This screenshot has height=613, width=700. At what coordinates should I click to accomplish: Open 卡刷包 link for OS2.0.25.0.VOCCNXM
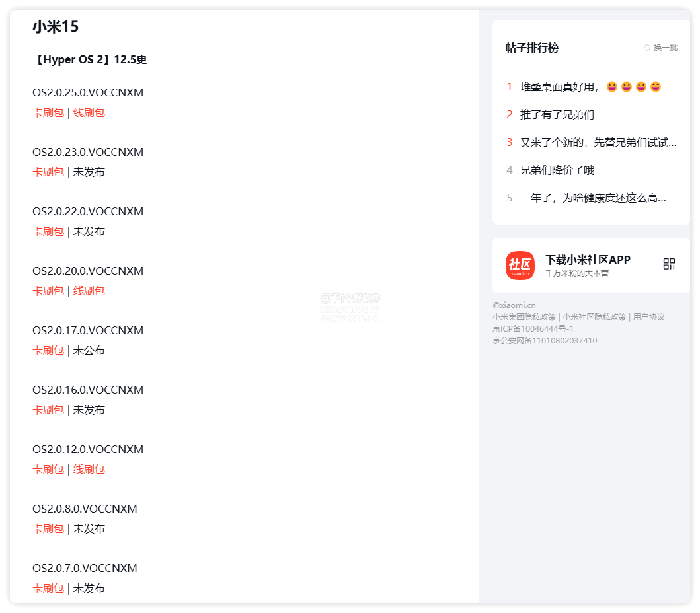click(x=48, y=112)
